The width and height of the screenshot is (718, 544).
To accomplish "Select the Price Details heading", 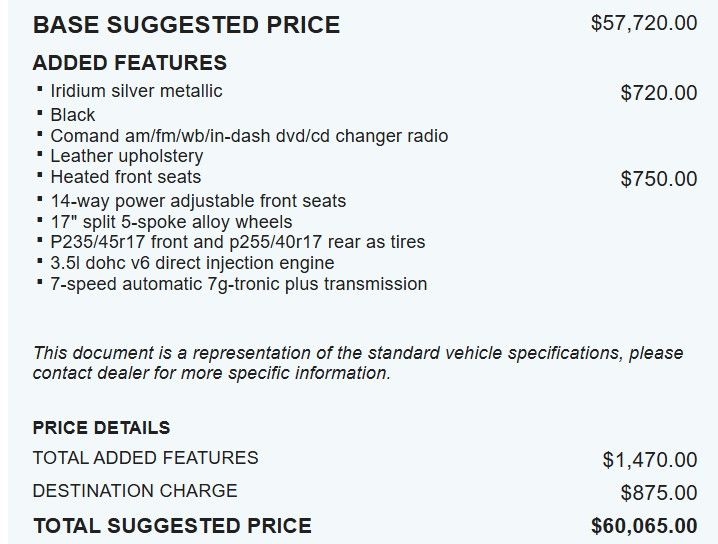I will tap(101, 428).
